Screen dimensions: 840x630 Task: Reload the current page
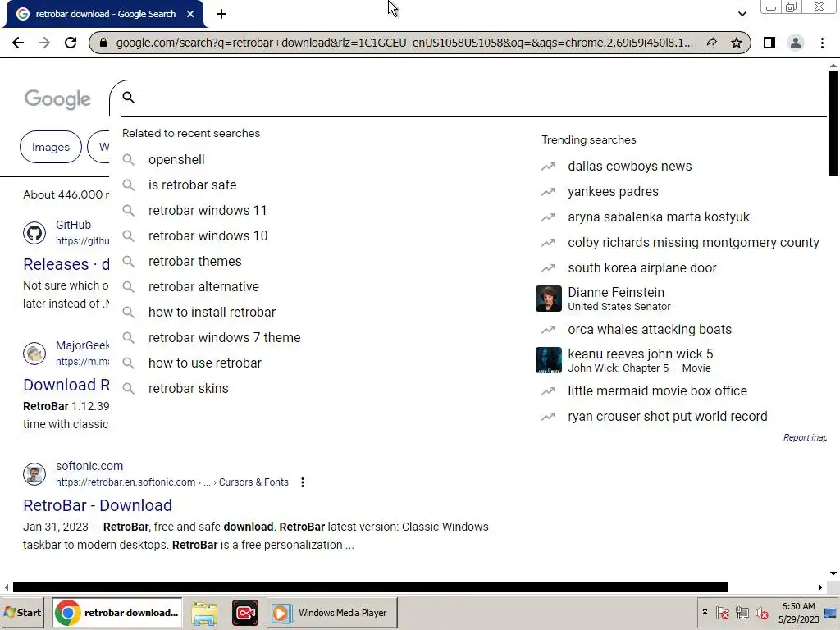[x=71, y=43]
